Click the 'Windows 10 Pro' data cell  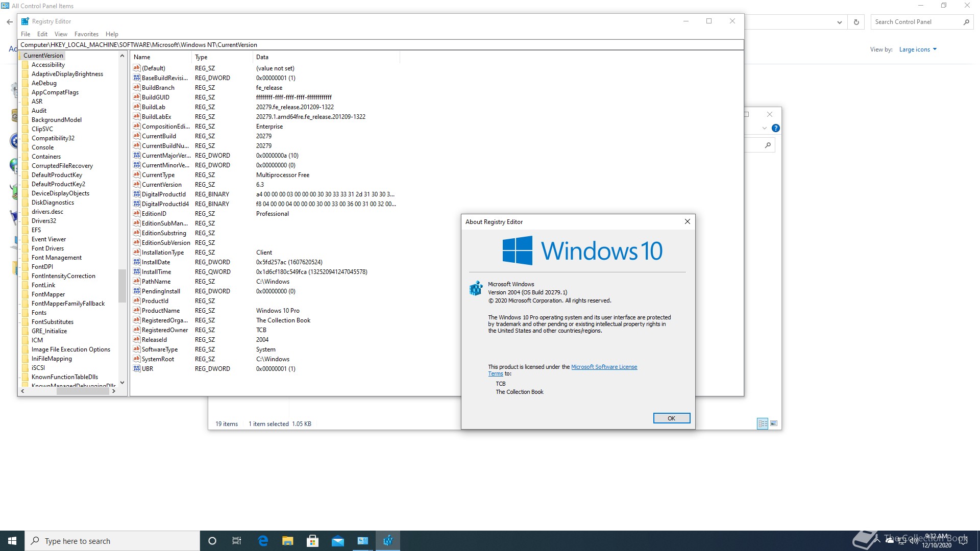[x=278, y=311]
